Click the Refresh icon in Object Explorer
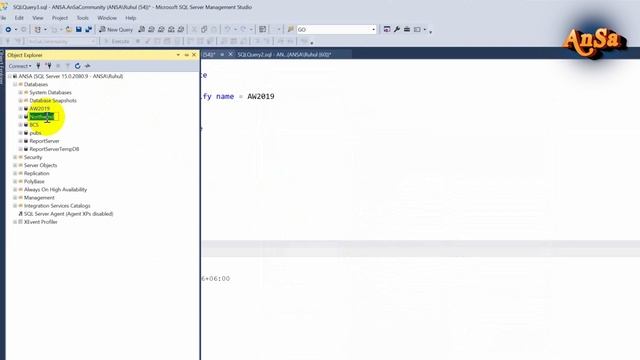Viewport: 640px width, 360px height. [x=78, y=66]
